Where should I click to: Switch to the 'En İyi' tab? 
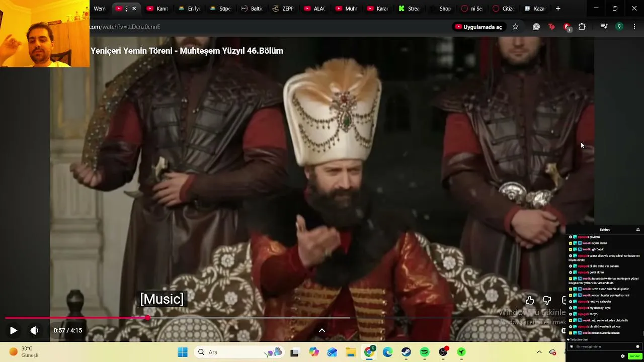[x=189, y=9]
